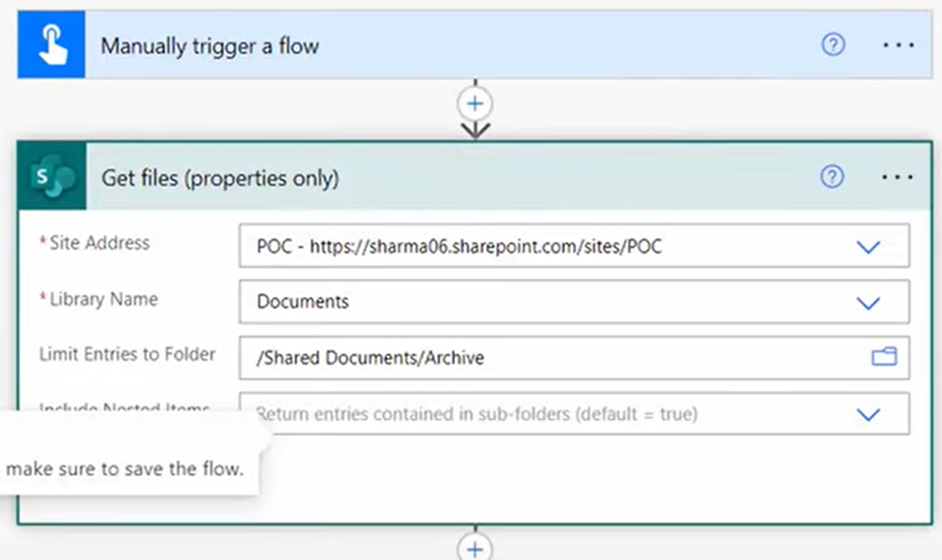Image resolution: width=942 pixels, height=560 pixels.
Task: Open the folder picker for Limit Entries
Action: [x=884, y=357]
